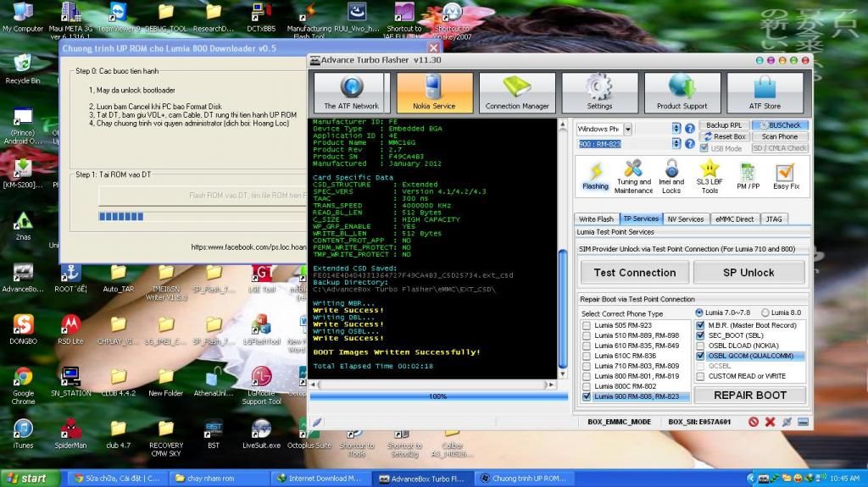
Task: Click the Reset Box button
Action: coord(724,136)
